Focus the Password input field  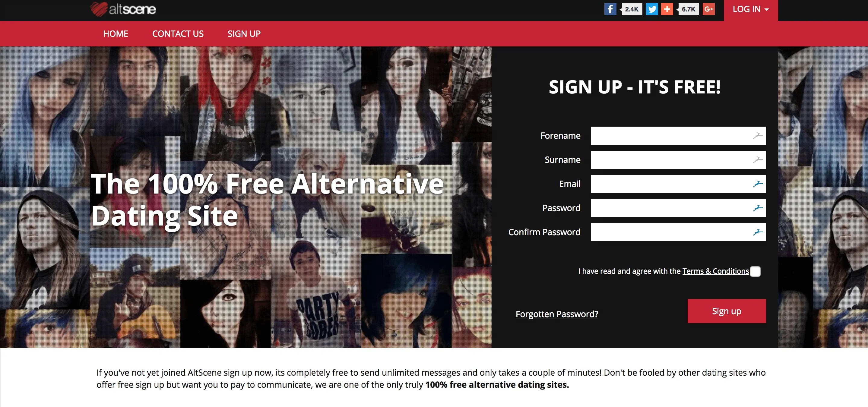[678, 208]
